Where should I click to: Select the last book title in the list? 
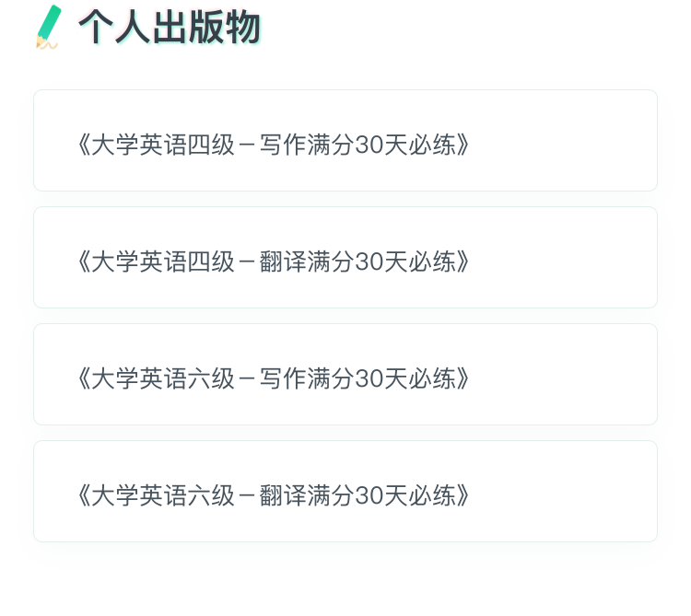pyautogui.click(x=274, y=495)
